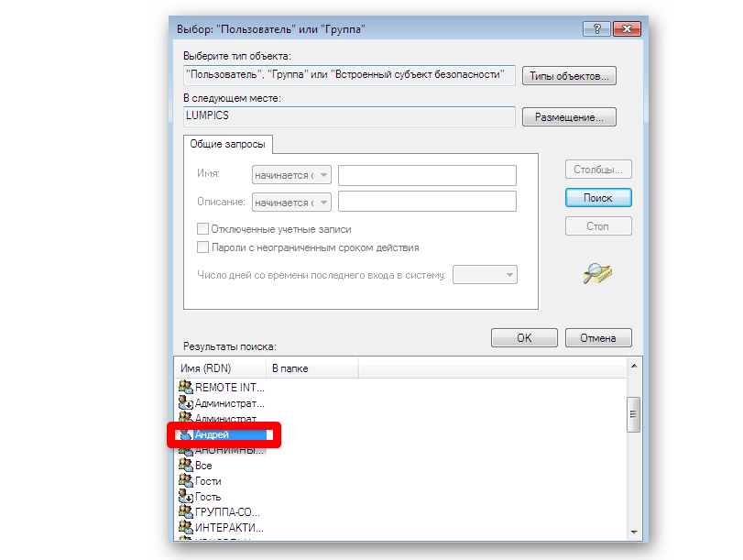
Task: Focus the Имя text input field
Action: 427,175
